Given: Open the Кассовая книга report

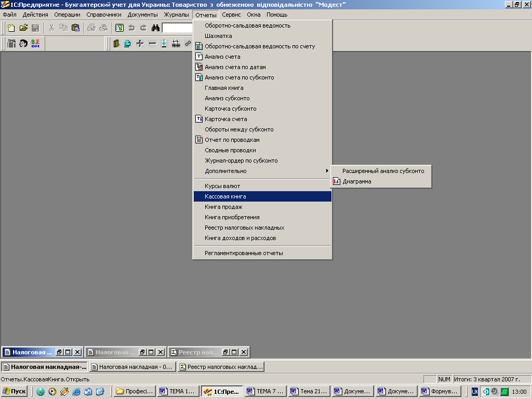Looking at the screenshot, I should [262, 196].
